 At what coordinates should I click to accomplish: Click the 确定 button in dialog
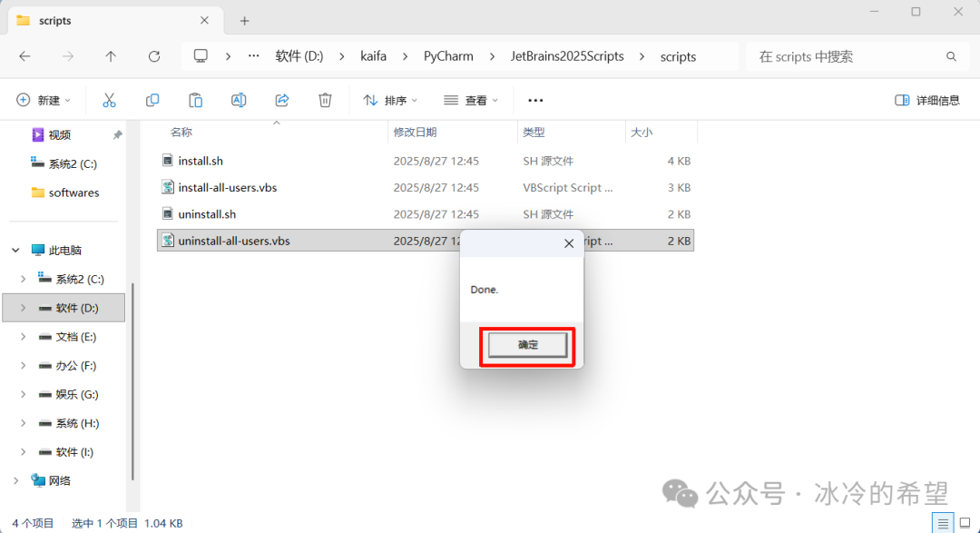527,345
